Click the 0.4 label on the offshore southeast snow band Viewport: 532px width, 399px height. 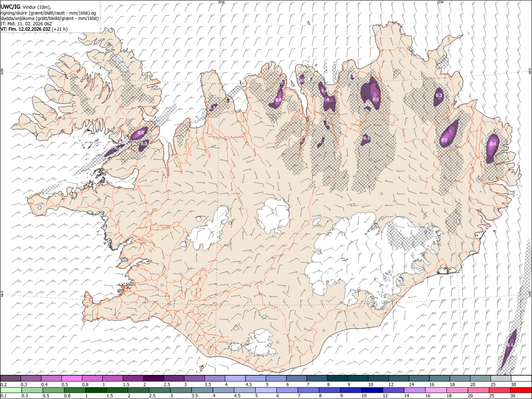(510, 345)
